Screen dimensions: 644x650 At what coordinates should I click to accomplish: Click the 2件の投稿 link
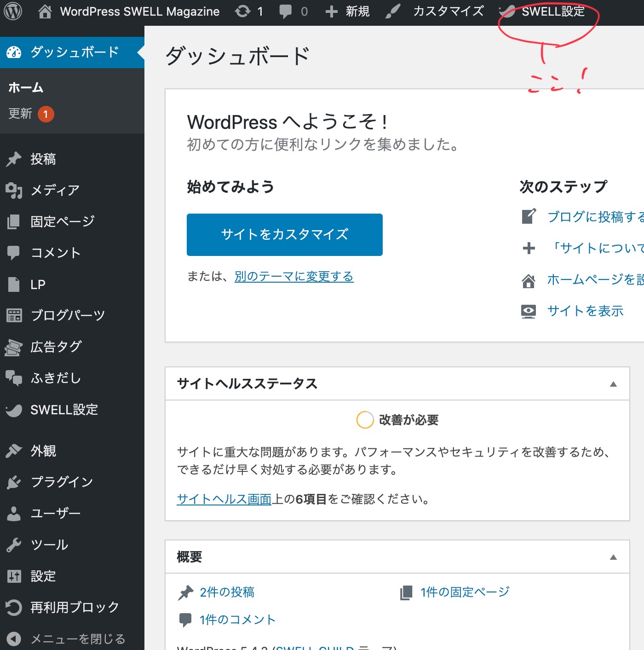coord(227,592)
